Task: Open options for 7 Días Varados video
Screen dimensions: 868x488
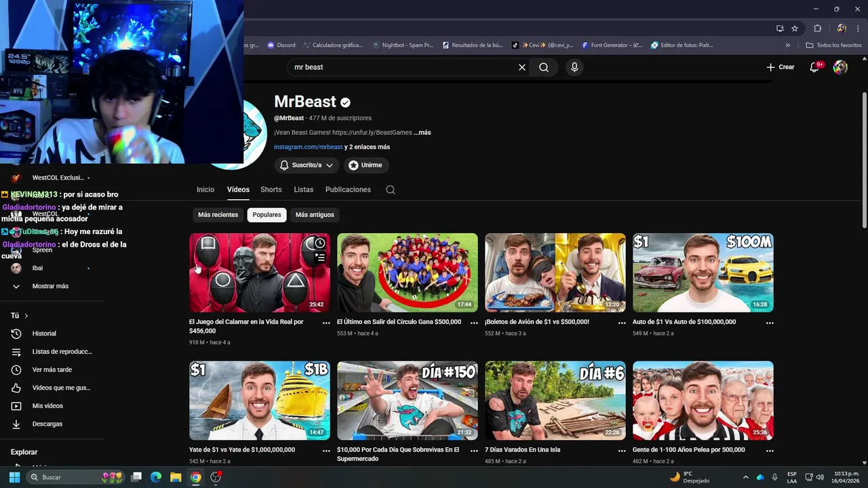Action: point(622,450)
